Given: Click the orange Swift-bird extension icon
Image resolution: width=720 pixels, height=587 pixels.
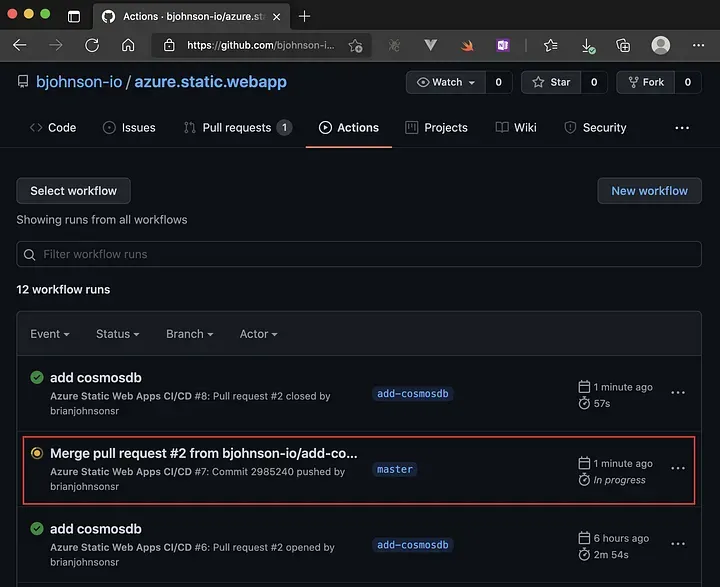Looking at the screenshot, I should click(467, 45).
